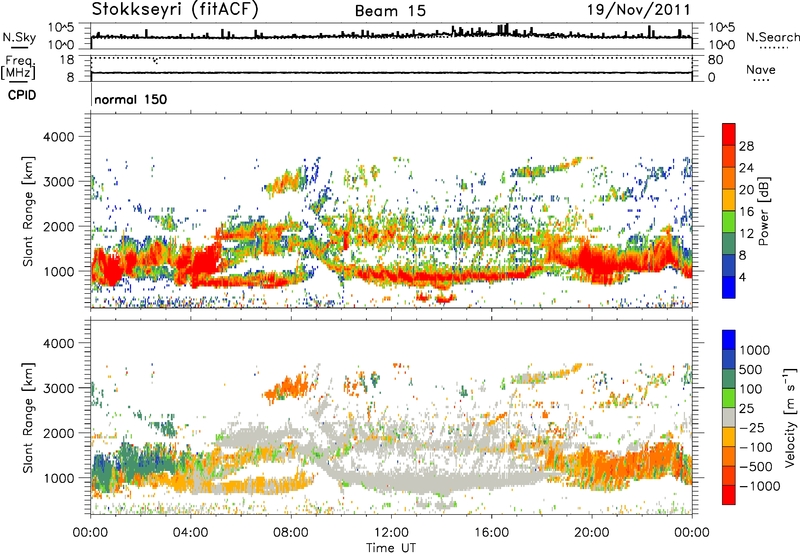
Task: Select the bottom red velocity segment near -1000
Action: click(729, 495)
